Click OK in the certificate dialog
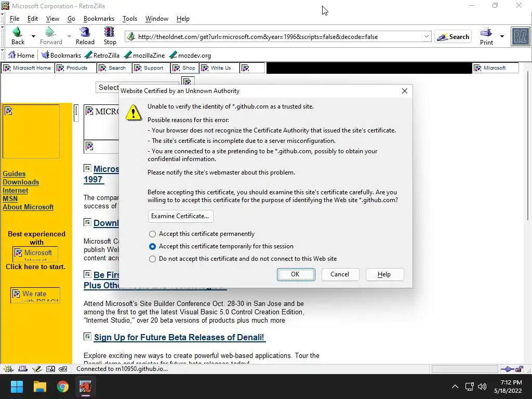Viewport: 532px width, 399px height. coord(296,274)
